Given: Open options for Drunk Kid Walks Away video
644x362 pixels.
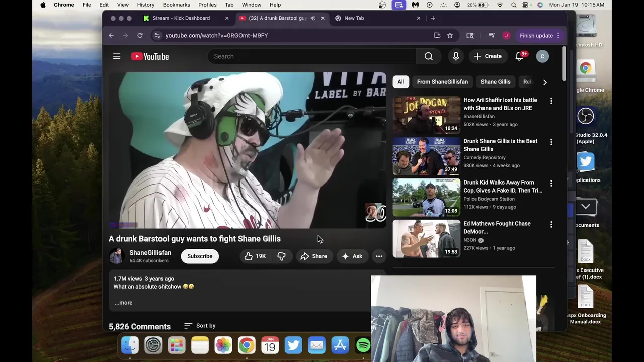Looking at the screenshot, I should (x=551, y=184).
